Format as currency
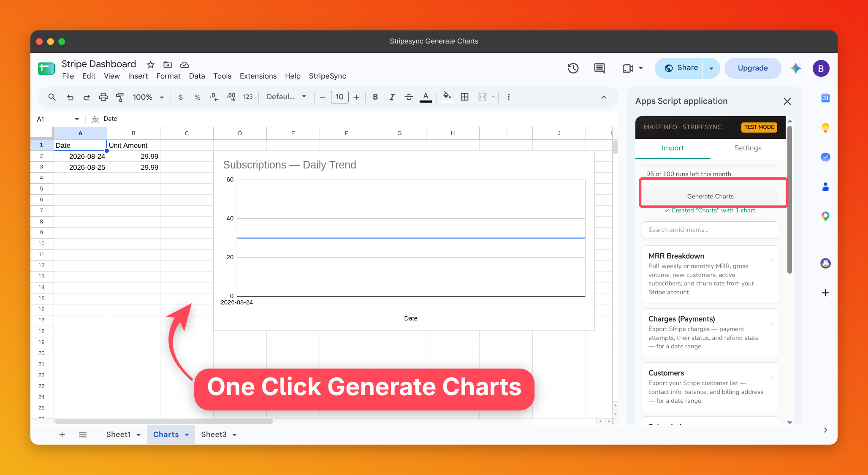This screenshot has height=475, width=868. tap(181, 97)
